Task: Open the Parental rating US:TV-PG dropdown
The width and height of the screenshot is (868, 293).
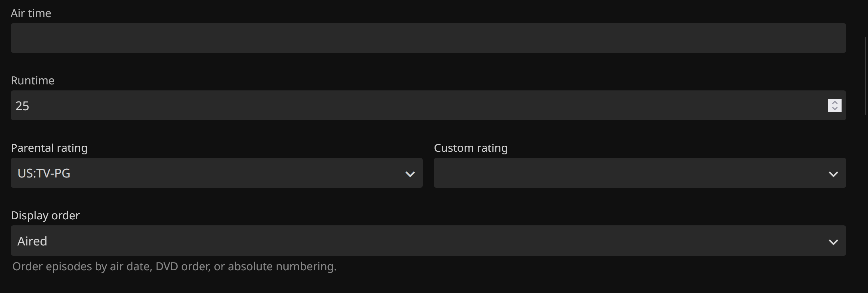Action: (x=216, y=173)
